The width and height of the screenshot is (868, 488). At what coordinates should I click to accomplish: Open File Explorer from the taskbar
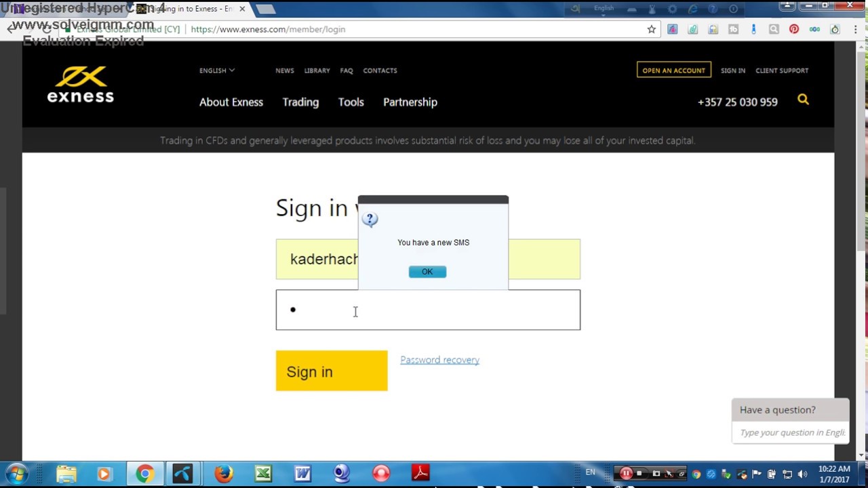point(66,473)
